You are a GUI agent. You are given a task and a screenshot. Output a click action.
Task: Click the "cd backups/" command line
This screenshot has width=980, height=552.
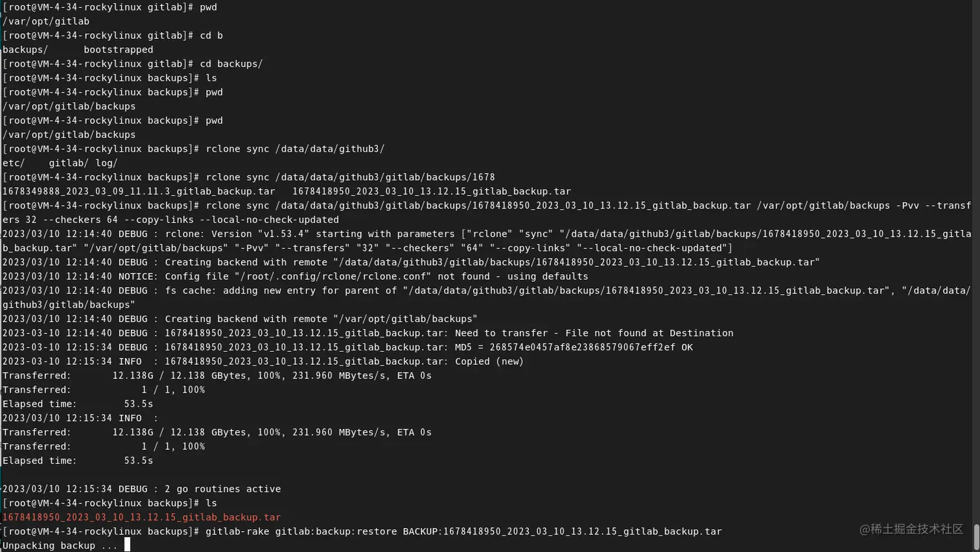pos(231,64)
